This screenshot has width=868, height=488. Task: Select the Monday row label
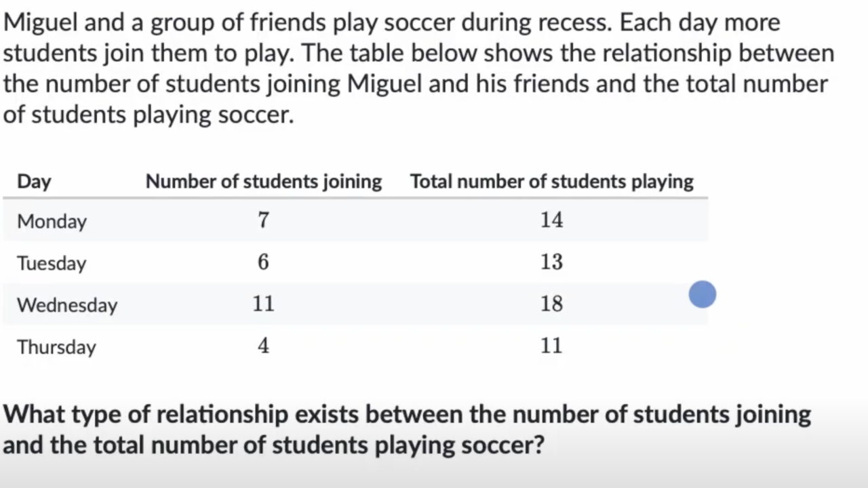[52, 222]
